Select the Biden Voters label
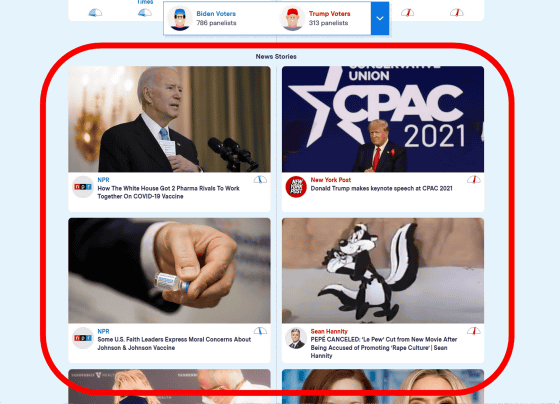This screenshot has width=560, height=404. (x=216, y=14)
